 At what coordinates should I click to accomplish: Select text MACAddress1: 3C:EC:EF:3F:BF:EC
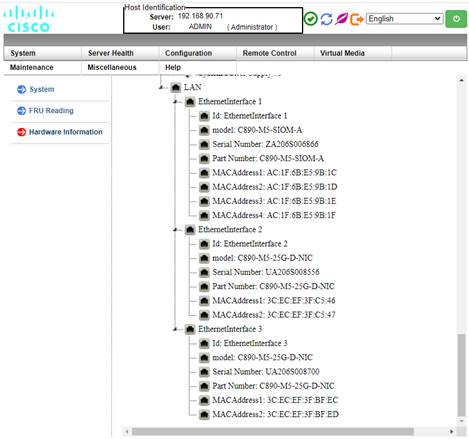click(x=275, y=400)
